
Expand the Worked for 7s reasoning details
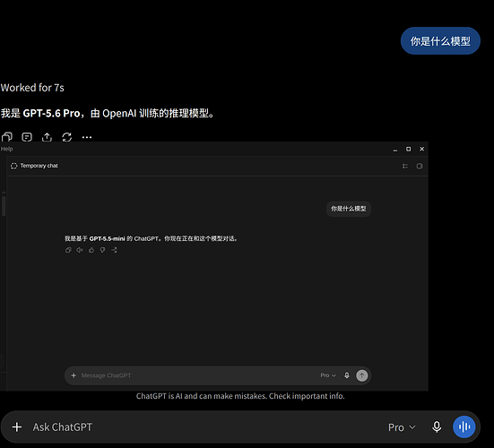tap(32, 88)
